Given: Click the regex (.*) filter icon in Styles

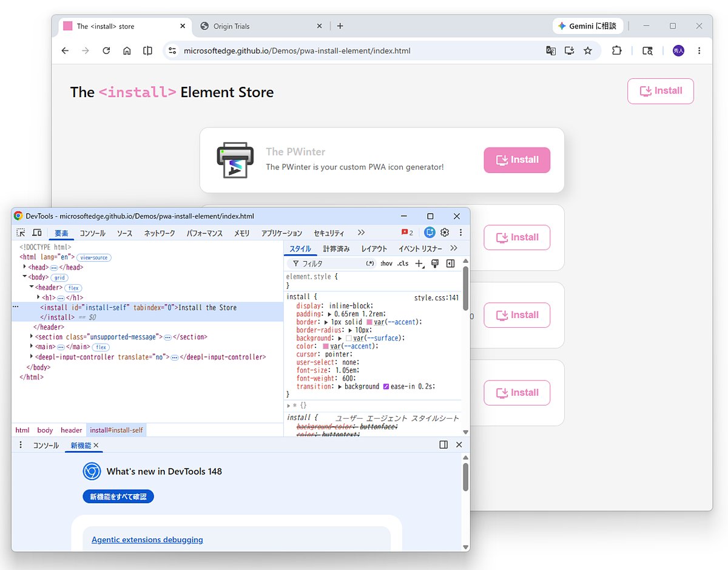Looking at the screenshot, I should [x=370, y=263].
